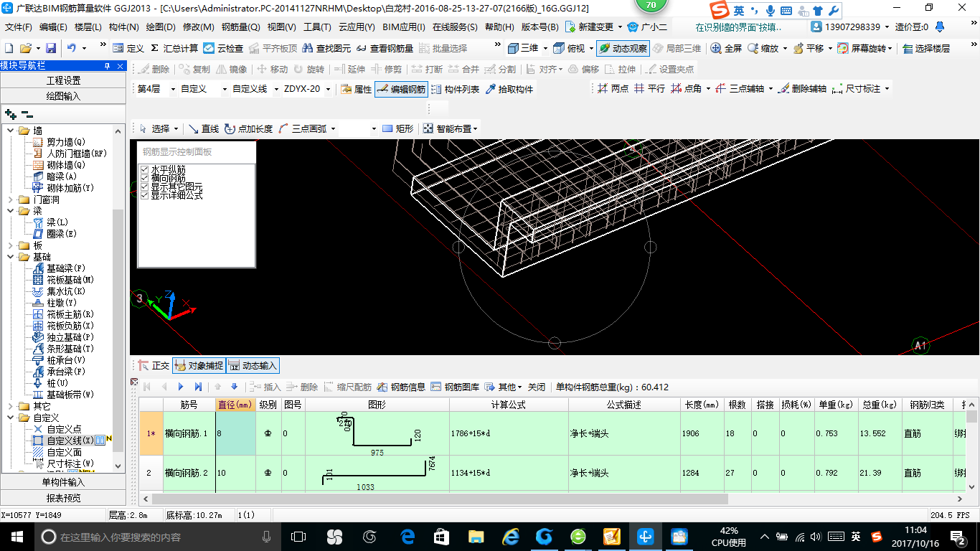This screenshot has width=980, height=551.
Task: Toggle 显示其它图元 checkbox
Action: point(145,187)
